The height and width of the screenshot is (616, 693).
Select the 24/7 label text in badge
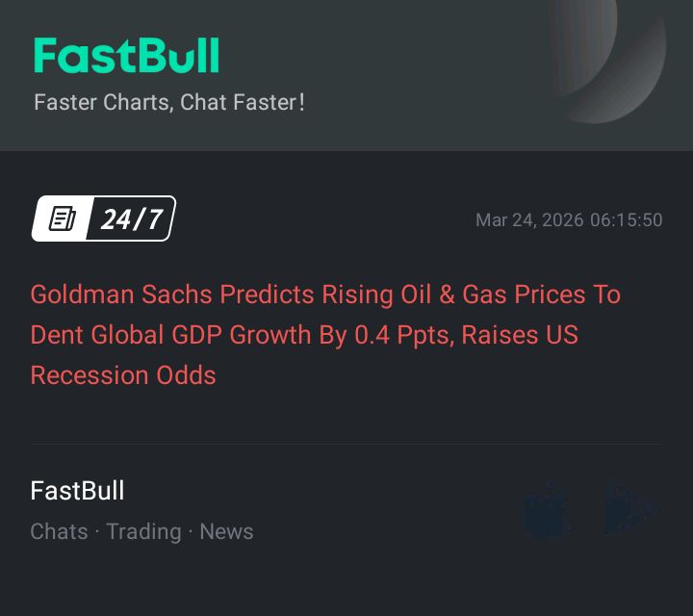pos(132,219)
